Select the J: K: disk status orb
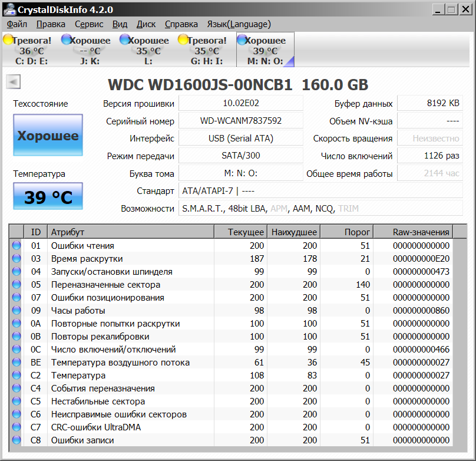Viewport: 476px width, 461px height. tap(66, 40)
